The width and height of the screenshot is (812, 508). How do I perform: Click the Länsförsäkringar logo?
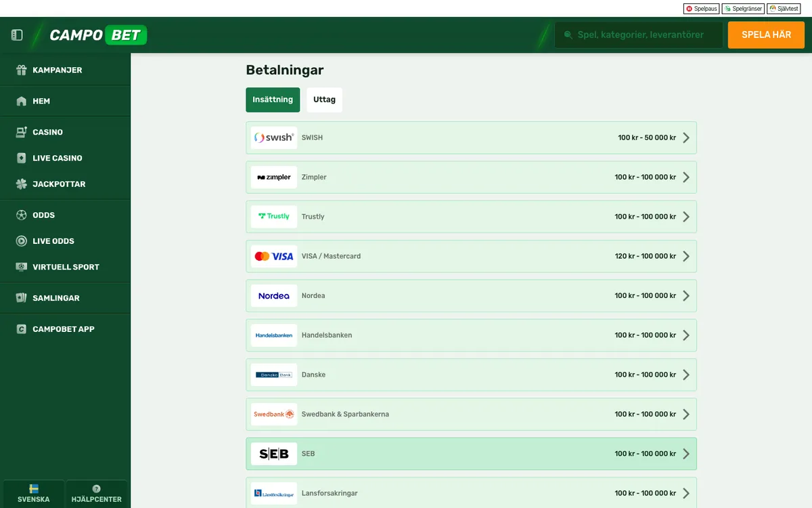(274, 493)
